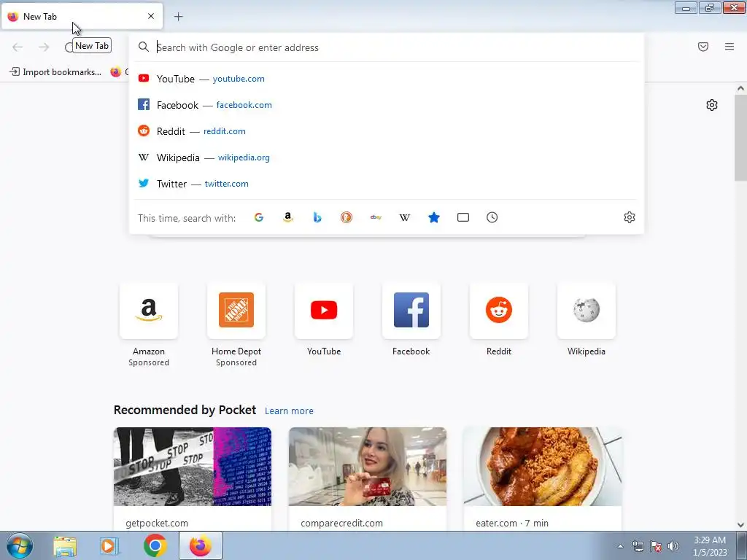This screenshot has width=747, height=560.
Task: Open the comparecredit.com story image
Action: point(368,467)
